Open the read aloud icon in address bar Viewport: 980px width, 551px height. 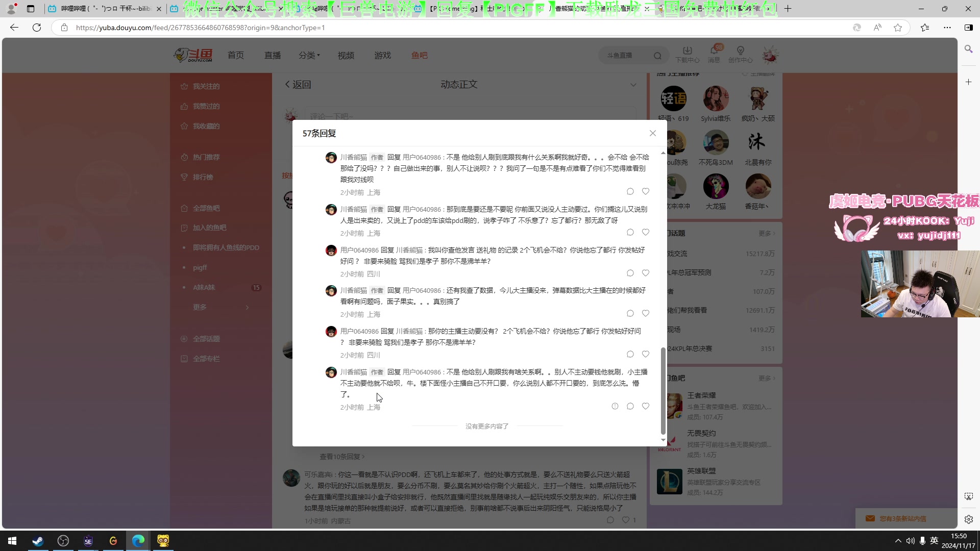[x=877, y=28]
